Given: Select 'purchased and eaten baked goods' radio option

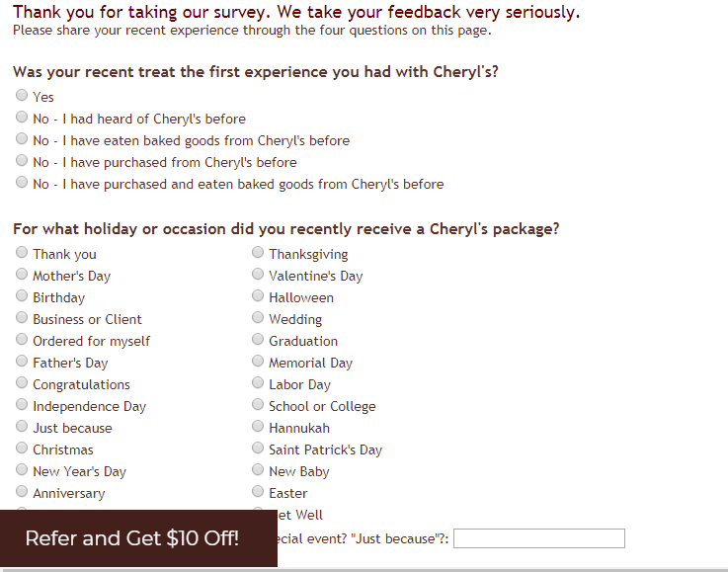Looking at the screenshot, I should pos(22,183).
